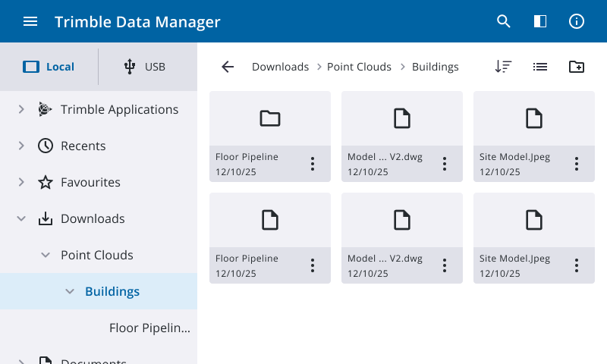The width and height of the screenshot is (607, 364).
Task: Collapse the Point Clouds chevron
Action: pyautogui.click(x=46, y=255)
